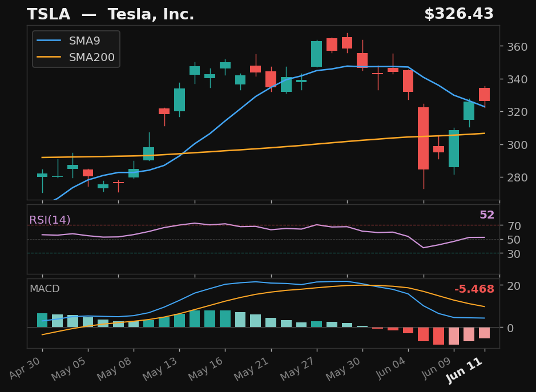This screenshot has width=536, height=392.
Task: Click the 0 label on MACD axis
Action: pos(510,329)
